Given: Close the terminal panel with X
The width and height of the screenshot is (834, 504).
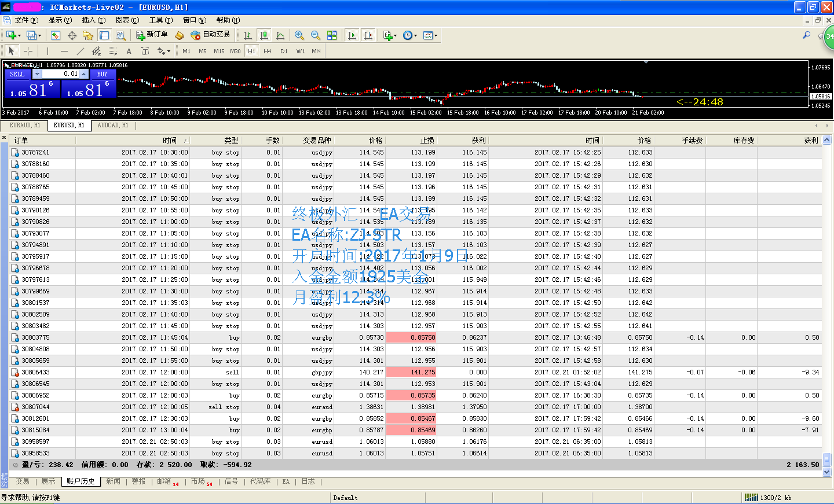Looking at the screenshot, I should pos(4,138).
